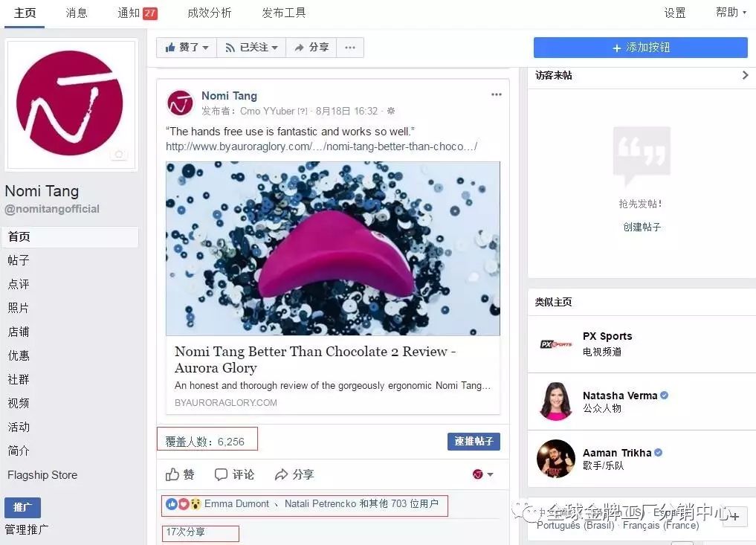Viewport: 756px width, 545px height.
Task: Open the 消息 tab
Action: tap(77, 13)
